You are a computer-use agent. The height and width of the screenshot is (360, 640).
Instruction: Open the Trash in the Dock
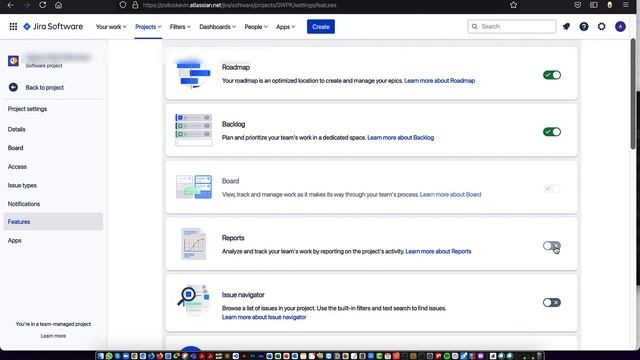(x=539, y=356)
